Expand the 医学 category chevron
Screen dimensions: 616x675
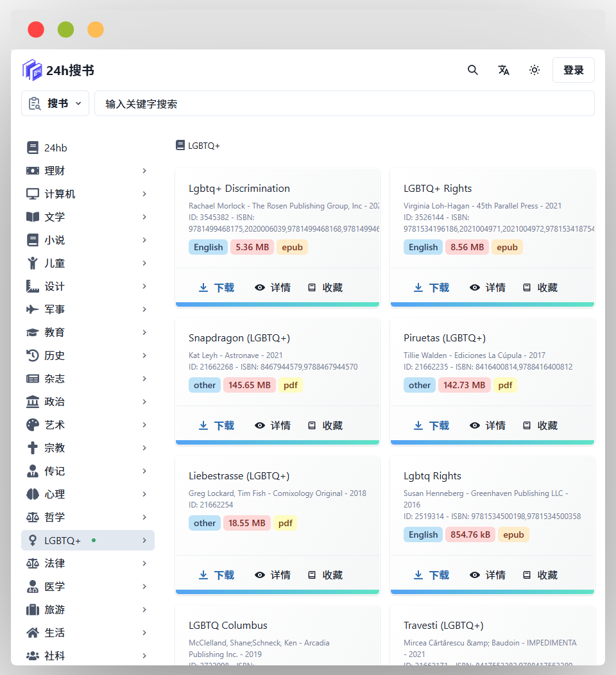pyautogui.click(x=144, y=586)
